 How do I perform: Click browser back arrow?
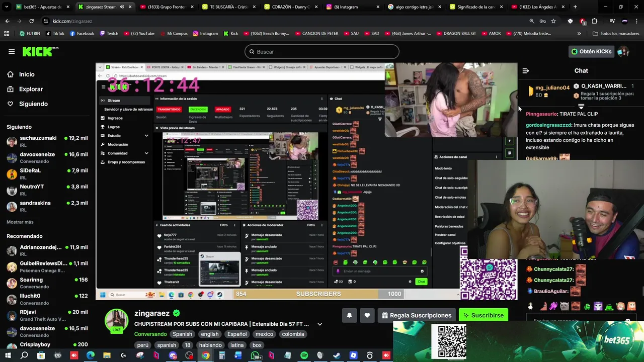[7, 21]
